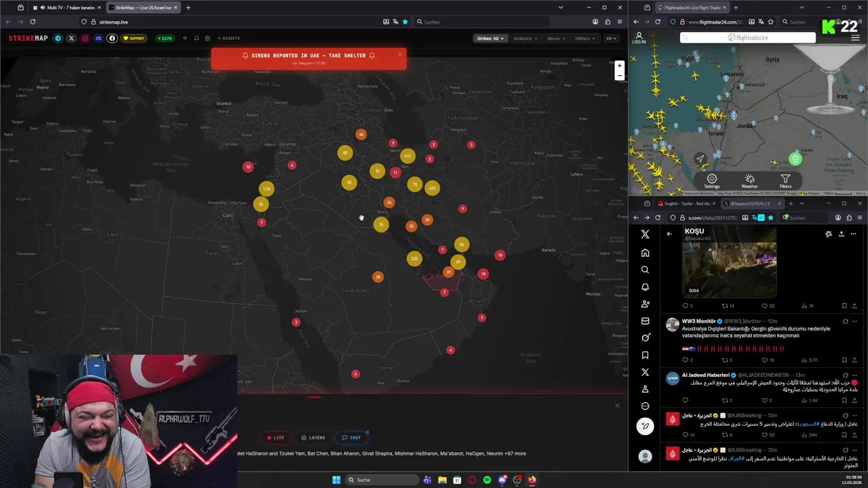Screen dimensions: 868x488
Task: Toggle StrikeMap notification bell
Action: tap(197, 39)
